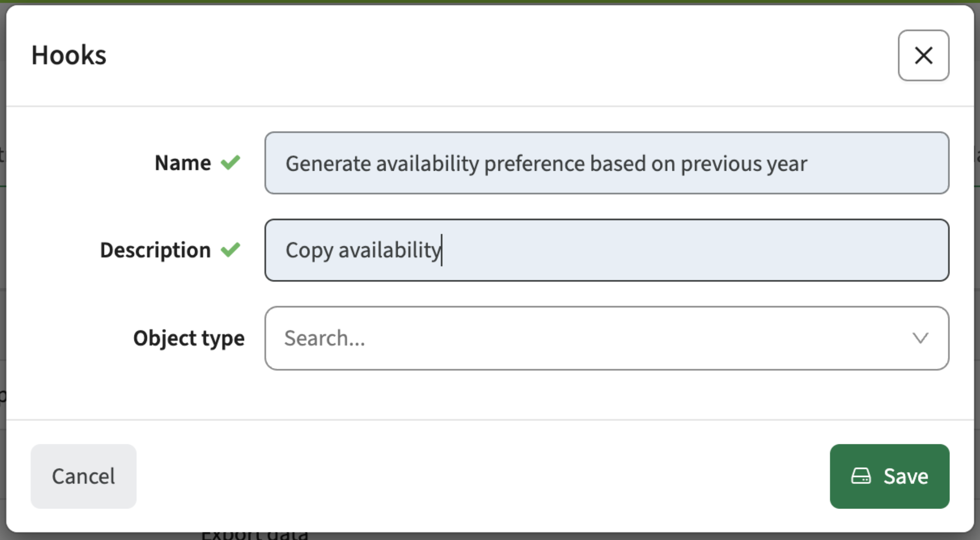Close the Hooks dialog with X icon
This screenshot has width=980, height=540.
923,56
